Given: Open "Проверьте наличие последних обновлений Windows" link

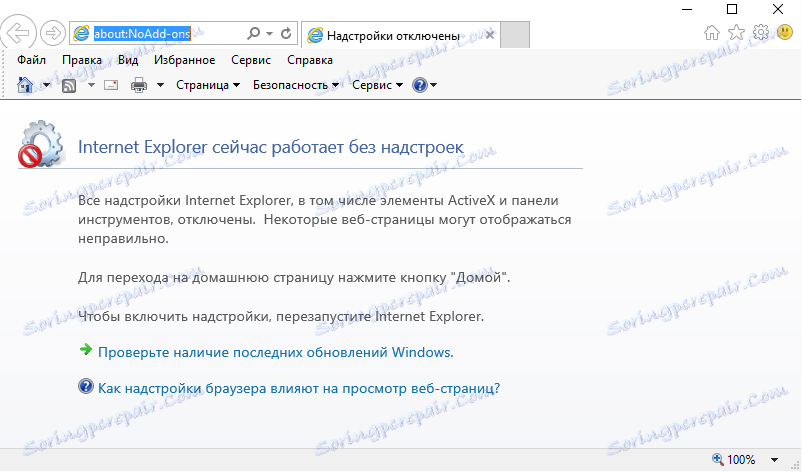Looking at the screenshot, I should (x=276, y=352).
